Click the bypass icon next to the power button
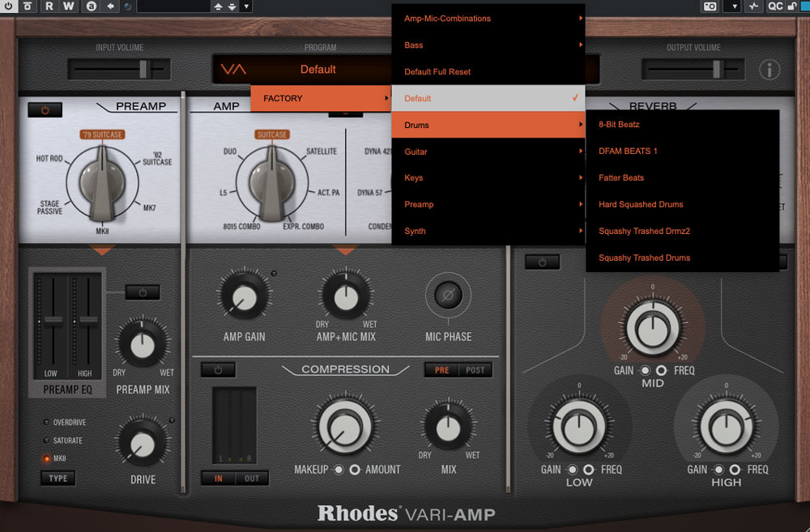810x532 pixels. click(x=28, y=6)
